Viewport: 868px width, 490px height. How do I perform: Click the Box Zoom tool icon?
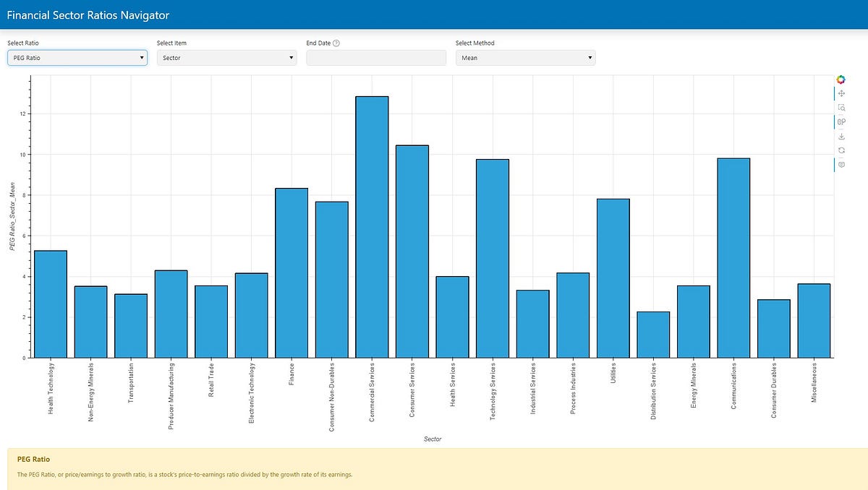pyautogui.click(x=841, y=107)
